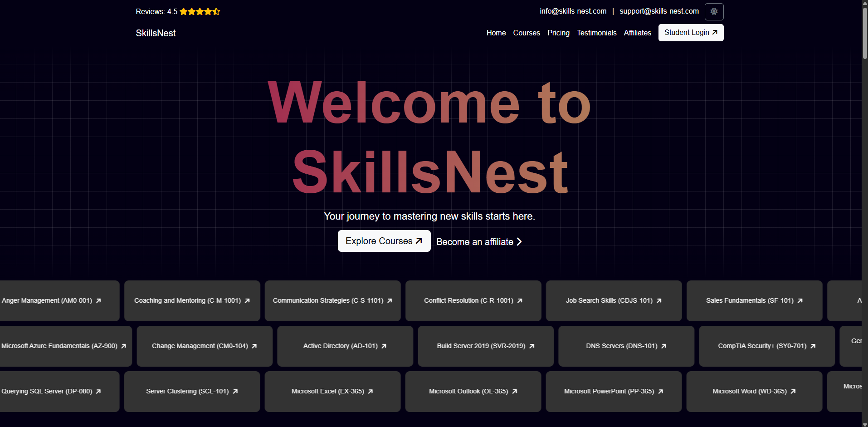Click arrow icon beside Microsoft PowerPoint
This screenshot has height=427, width=868.
click(x=661, y=391)
